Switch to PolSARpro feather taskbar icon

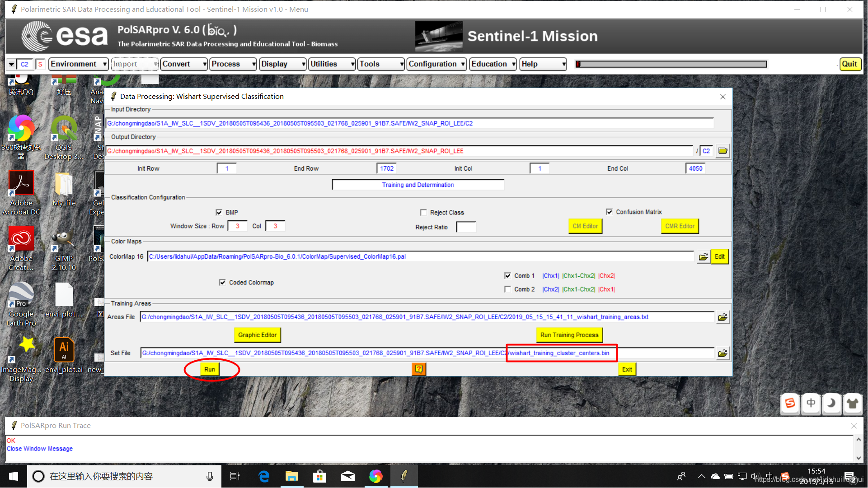[404, 476]
